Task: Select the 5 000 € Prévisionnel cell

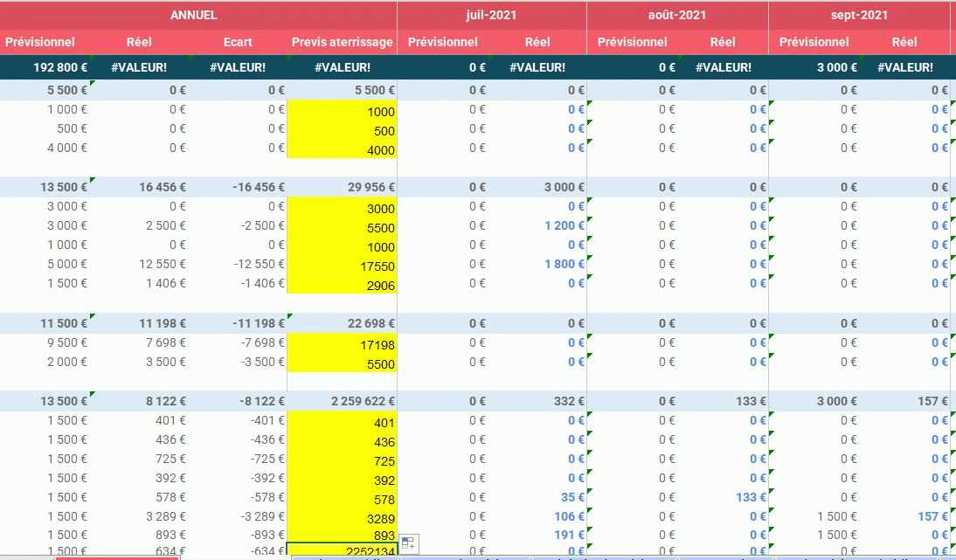Action: (x=45, y=264)
